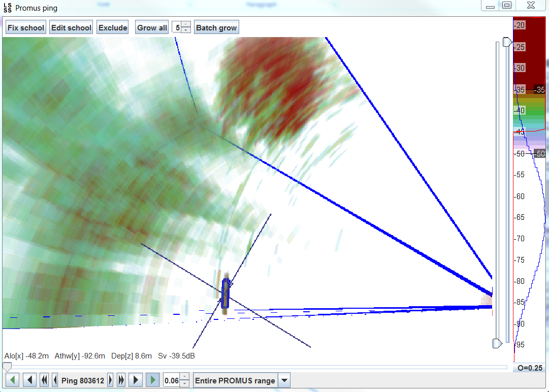
Task: Increase the 0.06 playback speed value
Action: coord(185,377)
